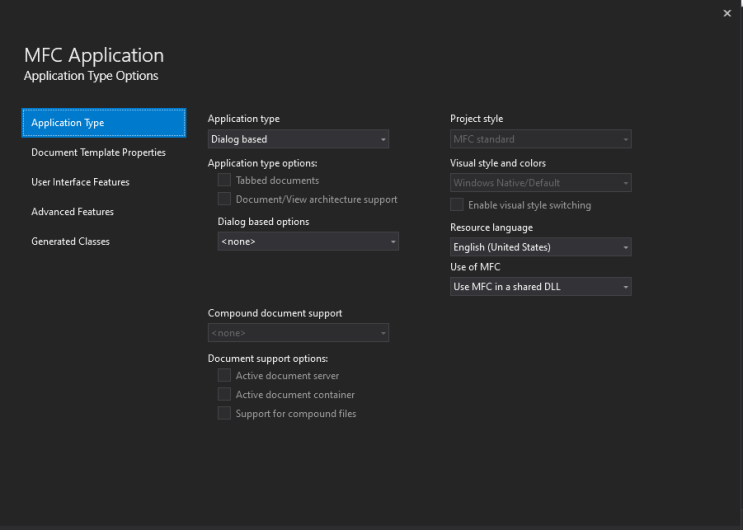Close the MFC Application wizard window
The width and height of the screenshot is (743, 530).
point(727,12)
